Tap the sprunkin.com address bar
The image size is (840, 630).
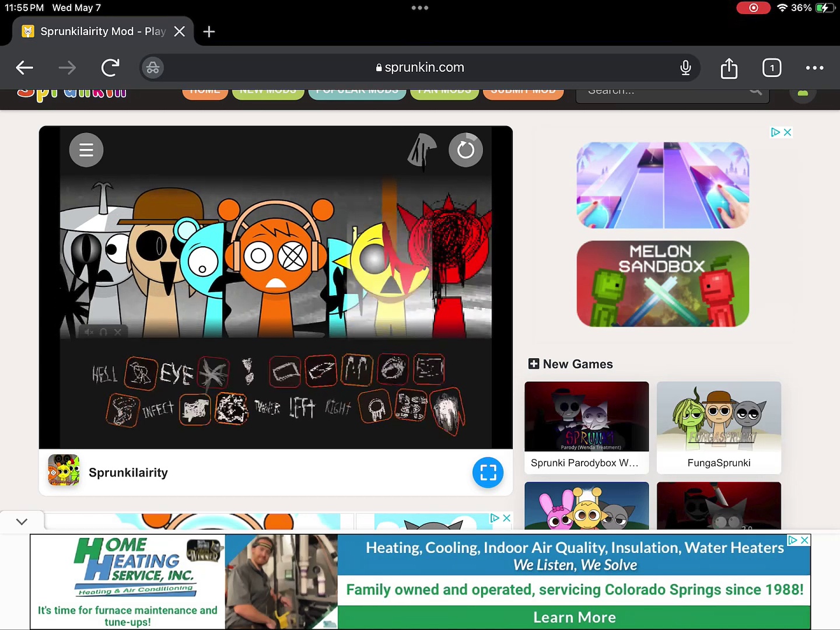point(420,68)
